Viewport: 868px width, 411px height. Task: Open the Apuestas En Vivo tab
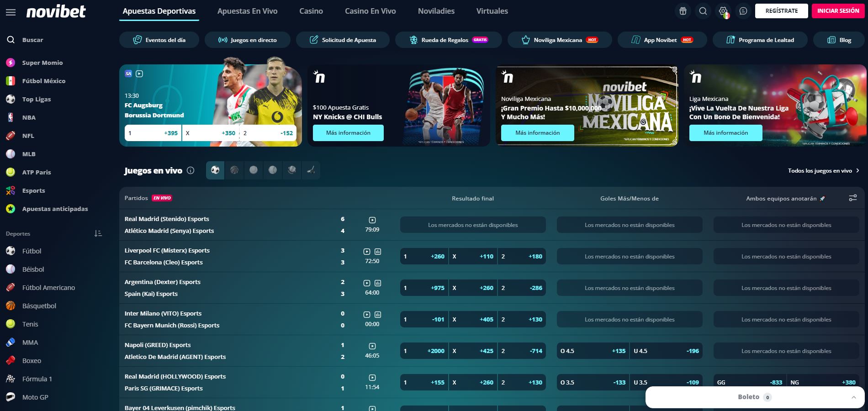[247, 11]
